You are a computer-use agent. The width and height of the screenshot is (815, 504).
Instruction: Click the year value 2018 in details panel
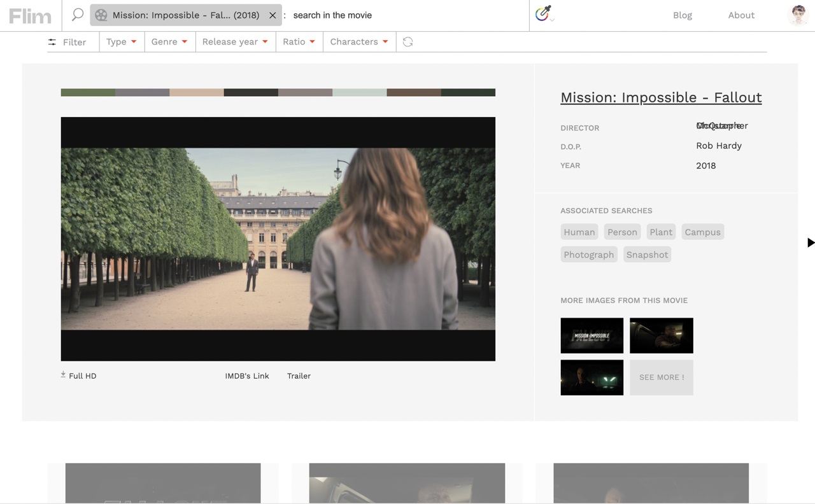(x=706, y=165)
